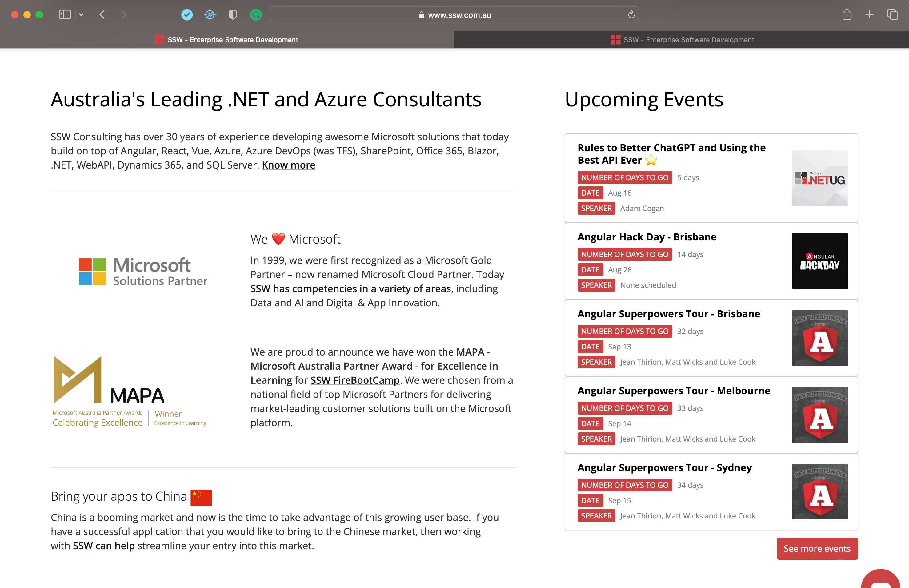This screenshot has height=588, width=909.
Task: Add a new tab with the plus icon
Action: tap(869, 15)
